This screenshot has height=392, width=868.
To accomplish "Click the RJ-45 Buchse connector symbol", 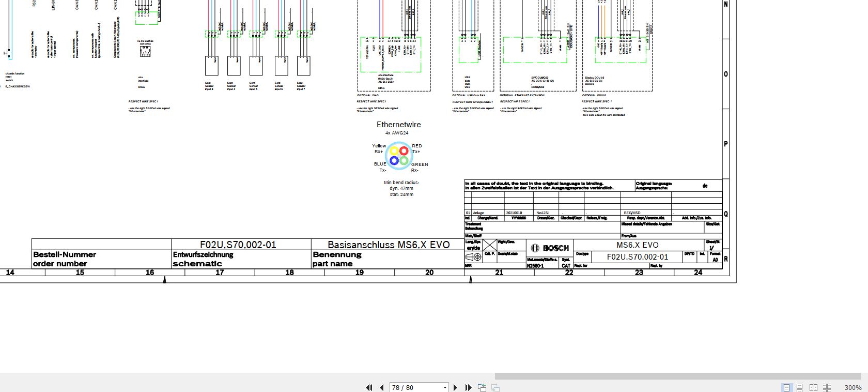I will point(145,51).
